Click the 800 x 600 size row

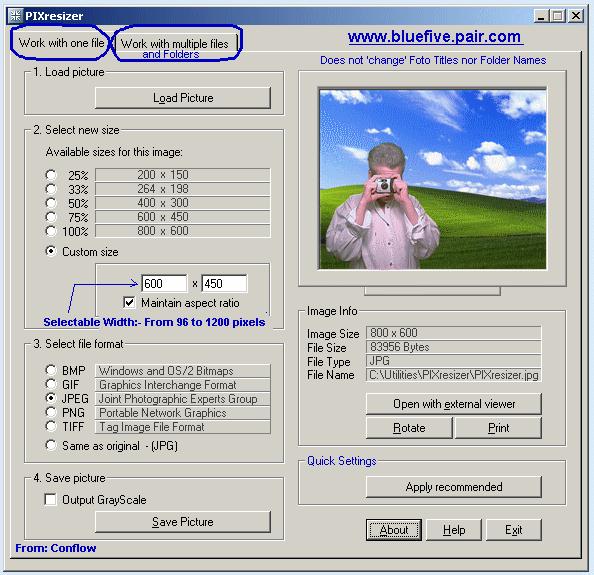point(183,231)
